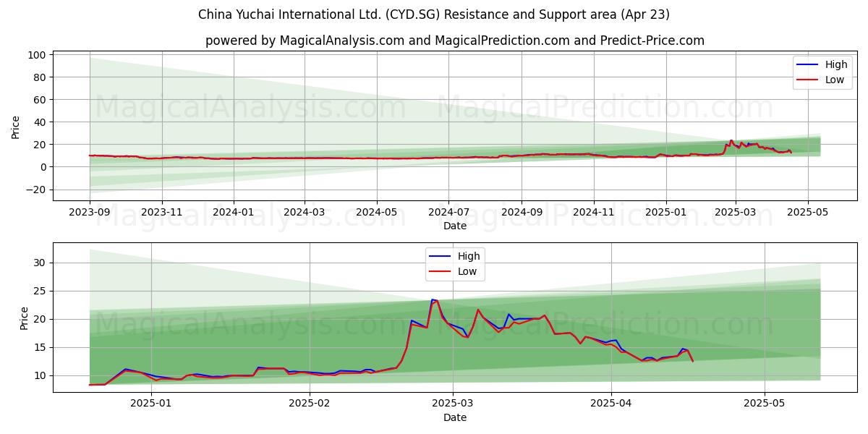Click the '2024-01' tick label
Screen dimensions: 868x434
(233, 213)
